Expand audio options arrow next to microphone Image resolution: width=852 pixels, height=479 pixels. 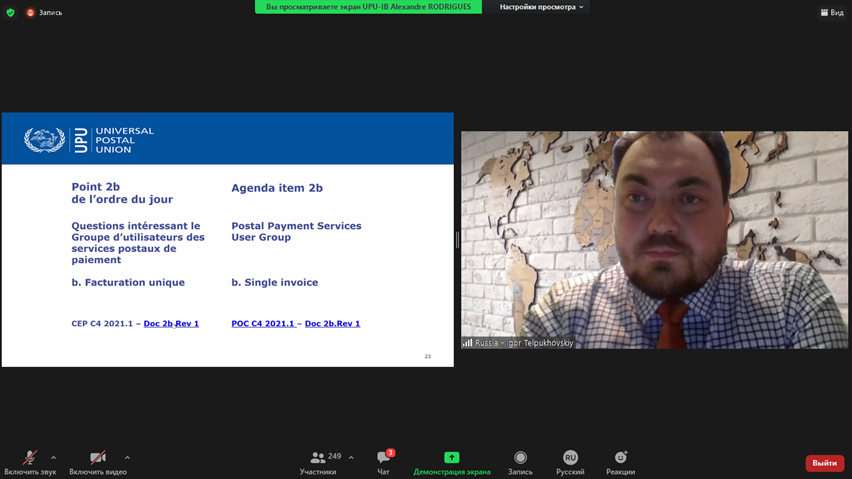point(53,458)
